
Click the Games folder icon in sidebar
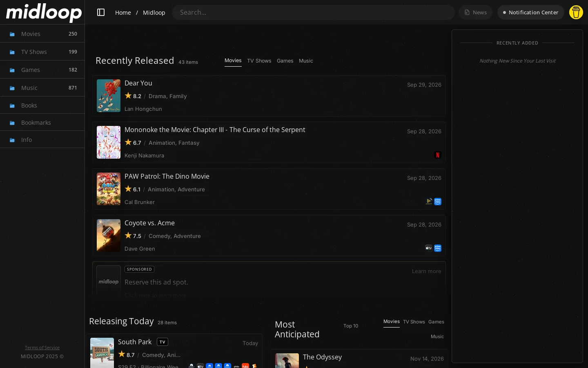12,70
